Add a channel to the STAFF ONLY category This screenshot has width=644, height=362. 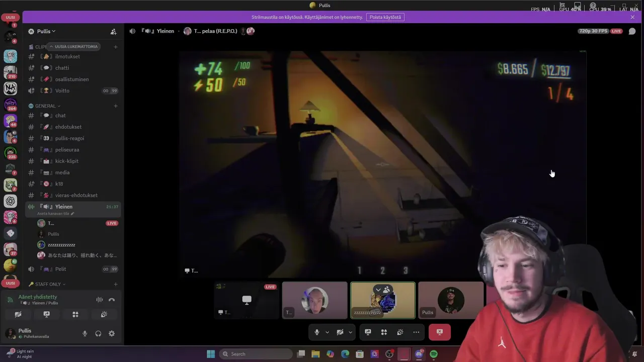coord(116,284)
